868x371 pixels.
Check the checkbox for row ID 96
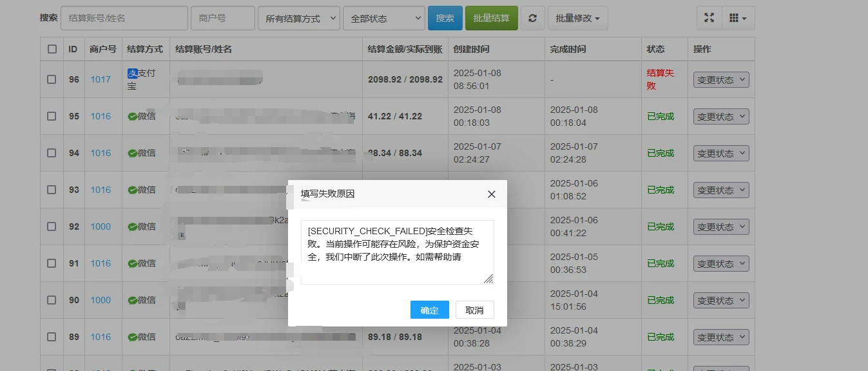(x=52, y=79)
